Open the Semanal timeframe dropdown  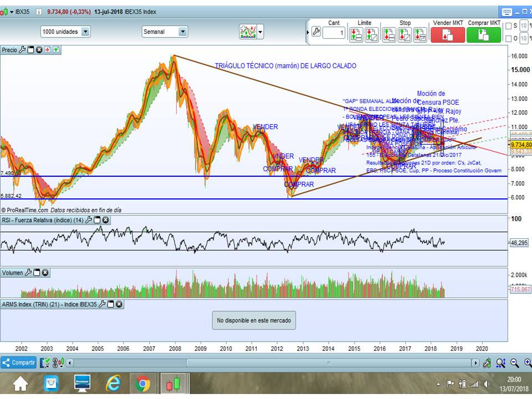coord(183,32)
